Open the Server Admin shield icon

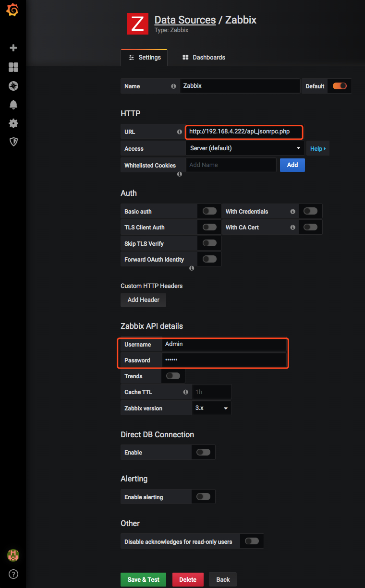pos(13,142)
